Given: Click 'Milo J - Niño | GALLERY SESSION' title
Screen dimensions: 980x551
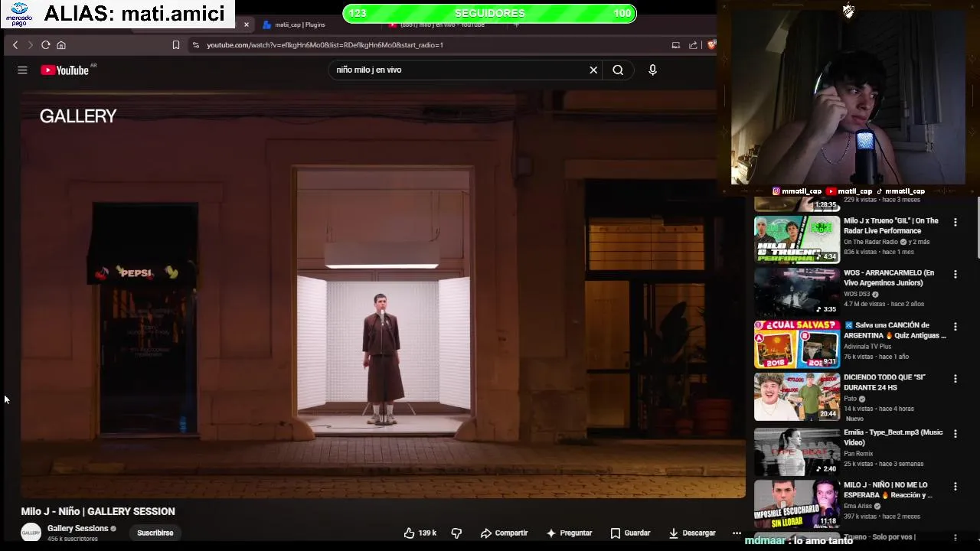Looking at the screenshot, I should point(98,511).
